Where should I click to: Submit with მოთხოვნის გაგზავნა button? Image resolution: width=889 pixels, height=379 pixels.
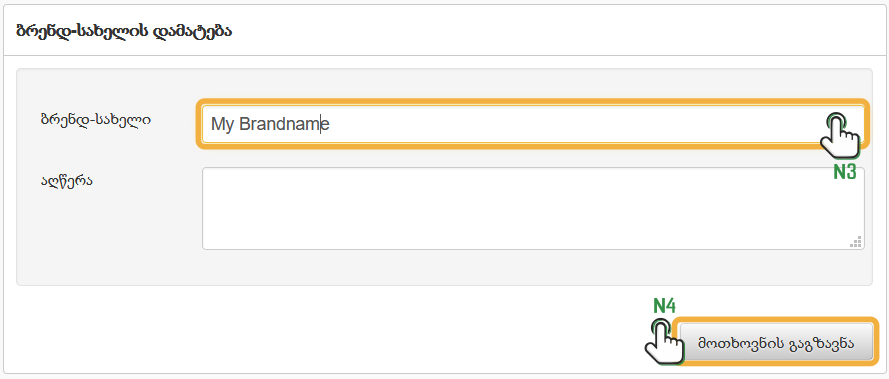[776, 342]
